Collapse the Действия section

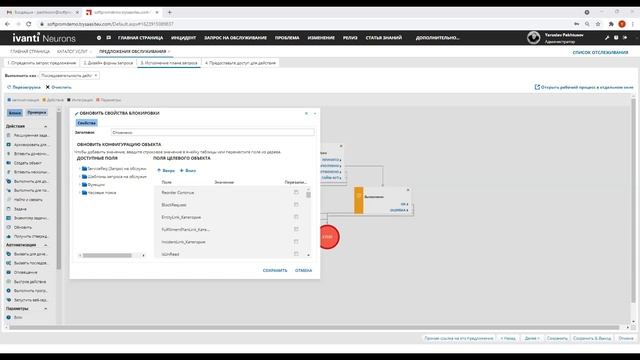coord(45,127)
